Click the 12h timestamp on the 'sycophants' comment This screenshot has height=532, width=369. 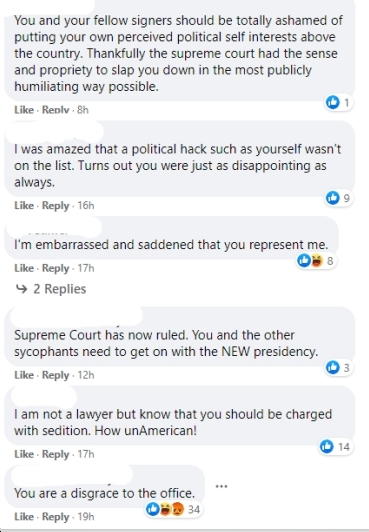pyautogui.click(x=86, y=375)
